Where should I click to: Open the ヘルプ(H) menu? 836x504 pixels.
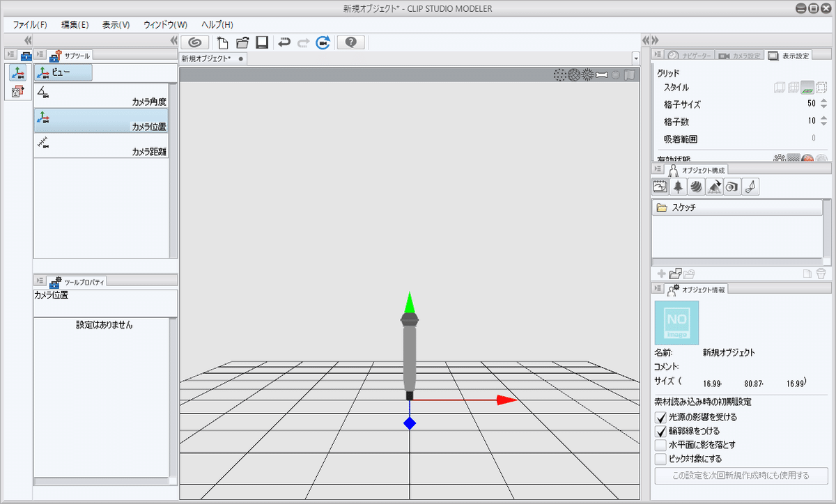pyautogui.click(x=217, y=24)
